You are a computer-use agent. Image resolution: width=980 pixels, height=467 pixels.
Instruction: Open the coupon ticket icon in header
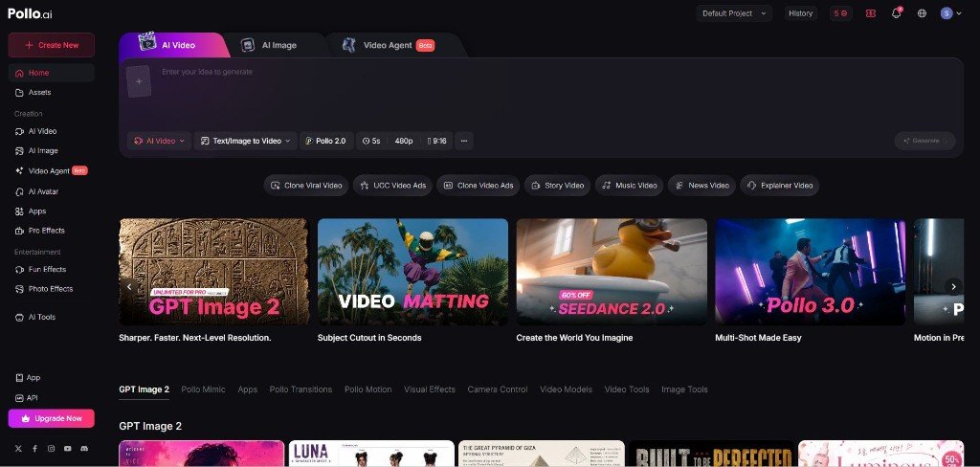pyautogui.click(x=871, y=13)
